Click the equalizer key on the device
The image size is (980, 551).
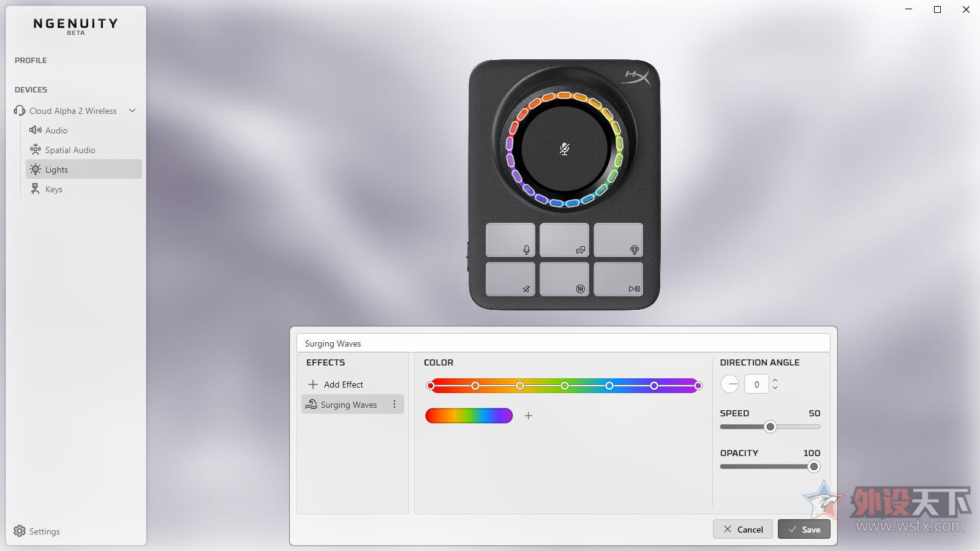point(564,279)
